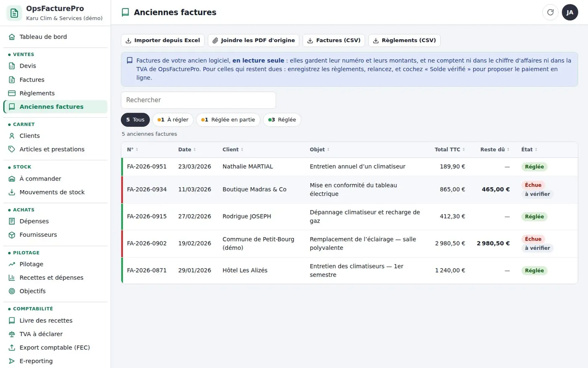Open Dépenses in the sidebar
This screenshot has width=588, height=368.
click(x=55, y=221)
